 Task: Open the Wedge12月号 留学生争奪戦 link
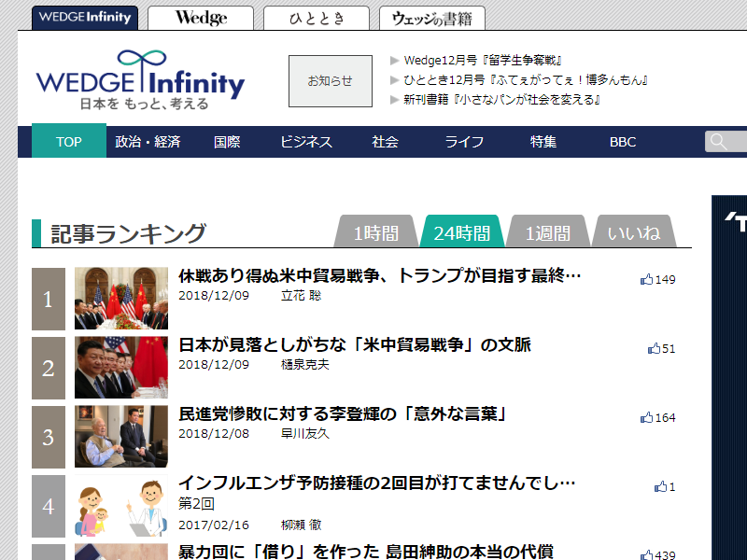[482, 61]
